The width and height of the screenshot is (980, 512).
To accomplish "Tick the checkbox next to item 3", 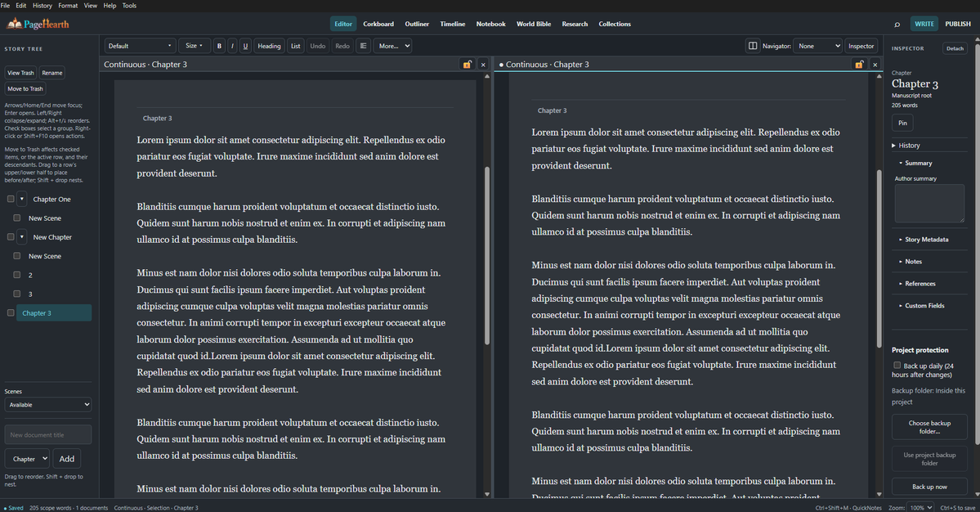I will pos(17,293).
